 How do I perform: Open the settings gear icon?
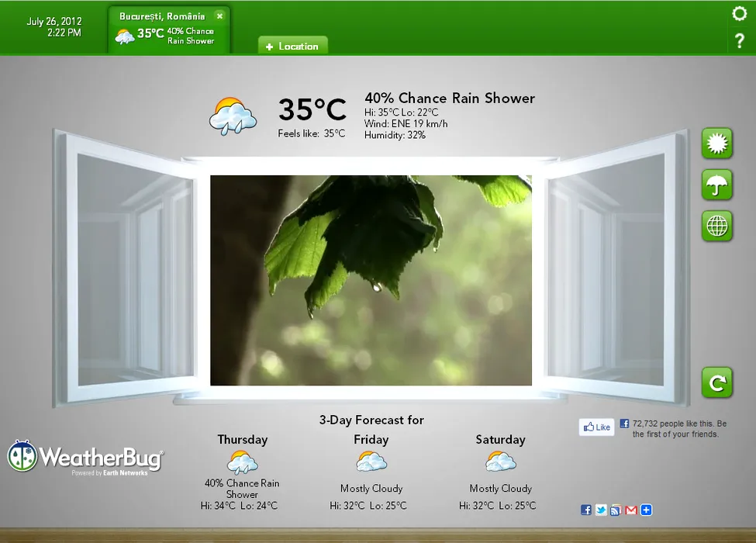739,14
